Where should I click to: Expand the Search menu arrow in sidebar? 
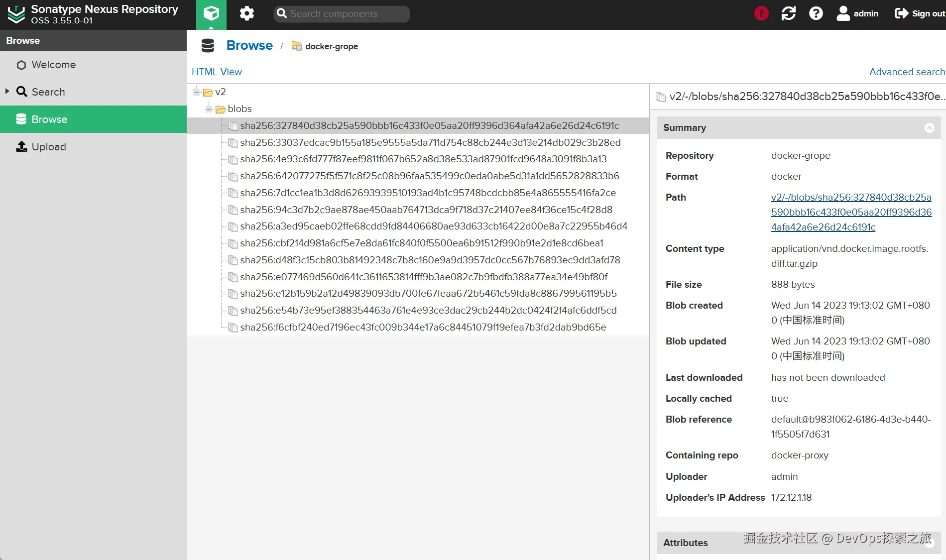point(7,92)
